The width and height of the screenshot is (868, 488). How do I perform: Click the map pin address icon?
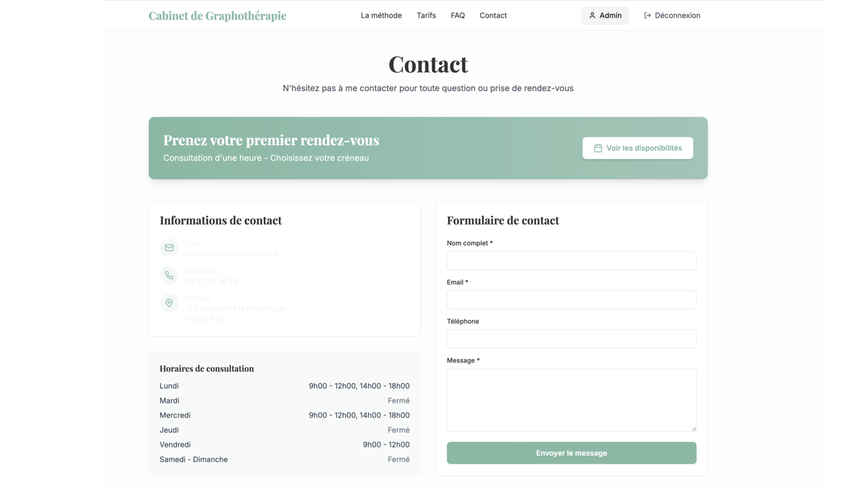[169, 303]
